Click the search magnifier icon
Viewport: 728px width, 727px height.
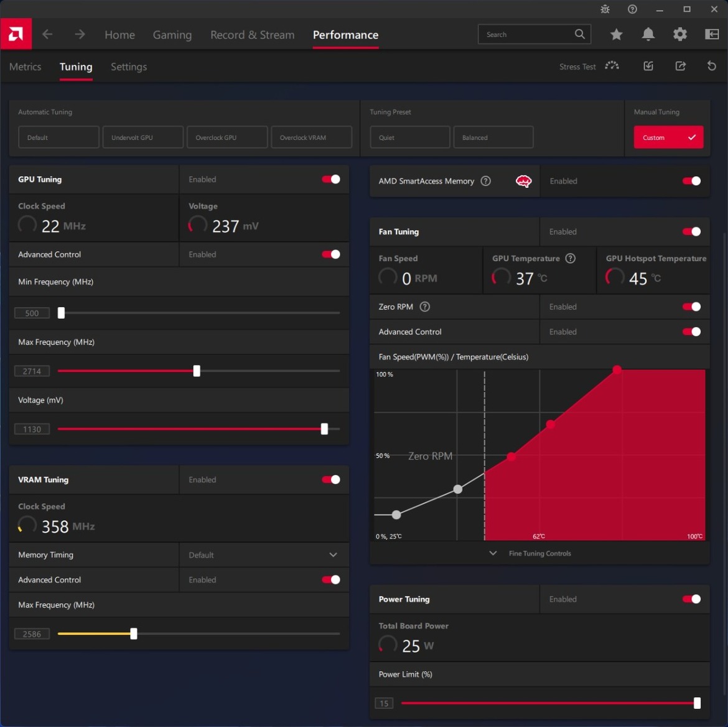579,34
